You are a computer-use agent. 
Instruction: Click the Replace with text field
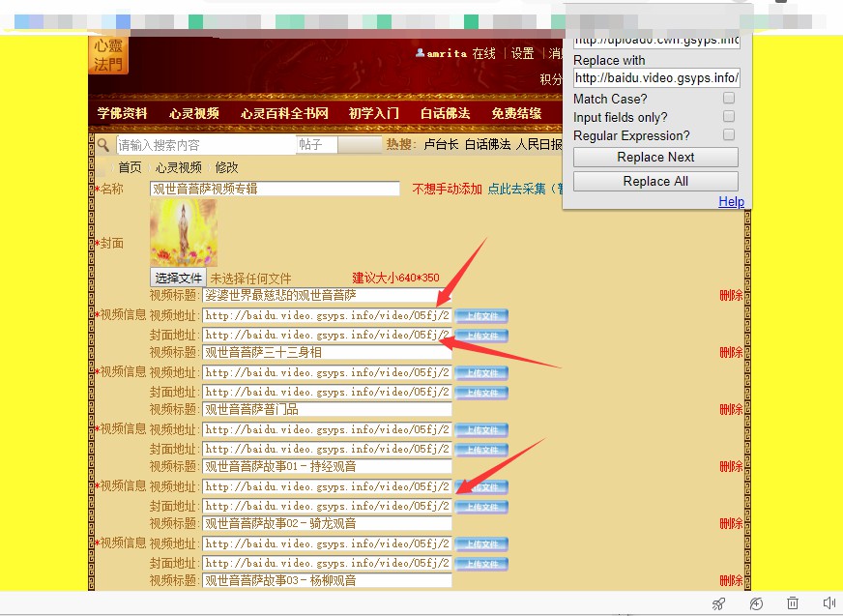(656, 78)
